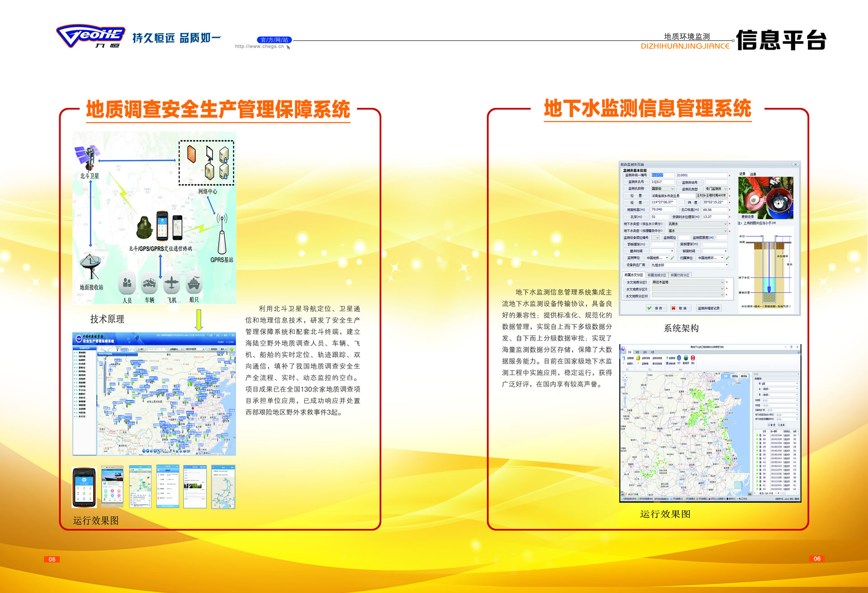The width and height of the screenshot is (868, 593).
Task: Click the 车辆 vehicle icon in the diagram
Action: [149, 283]
